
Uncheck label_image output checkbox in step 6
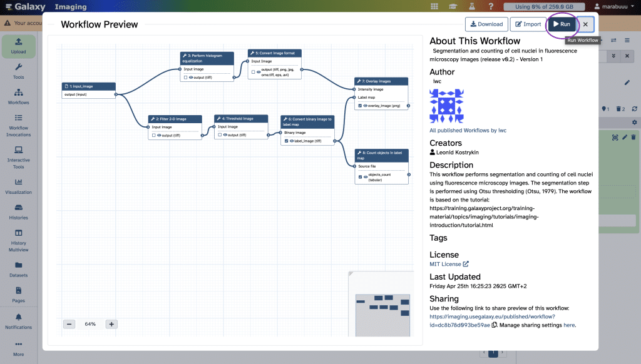[286, 141]
